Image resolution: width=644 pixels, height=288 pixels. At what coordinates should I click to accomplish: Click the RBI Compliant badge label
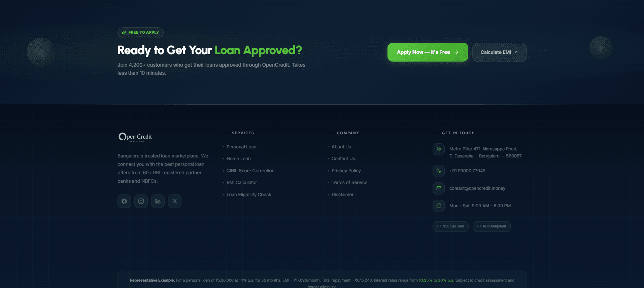[x=495, y=226]
